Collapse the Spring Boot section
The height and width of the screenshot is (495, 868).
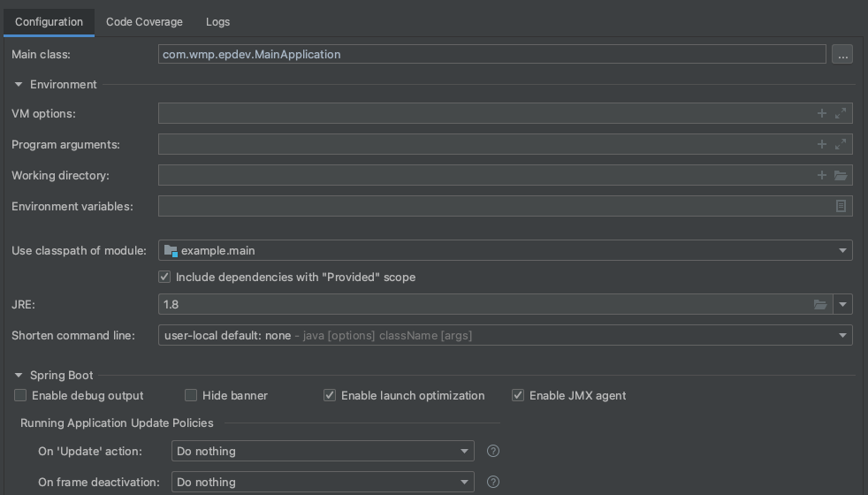coord(19,376)
